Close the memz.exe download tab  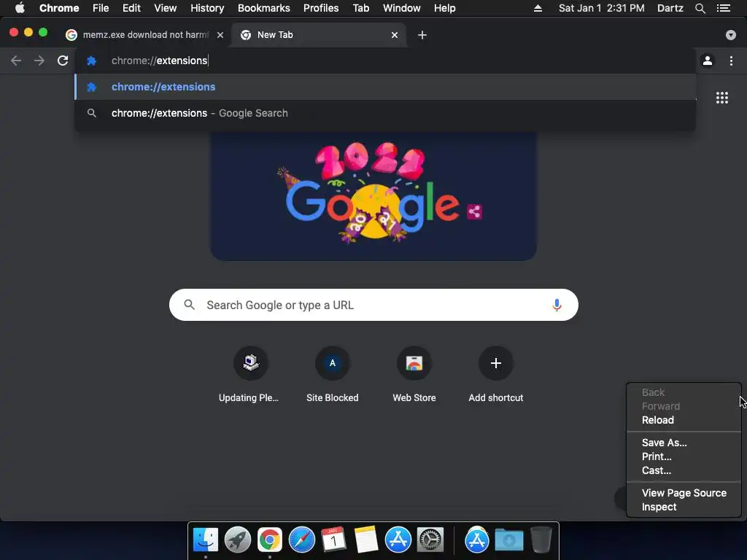coord(220,35)
